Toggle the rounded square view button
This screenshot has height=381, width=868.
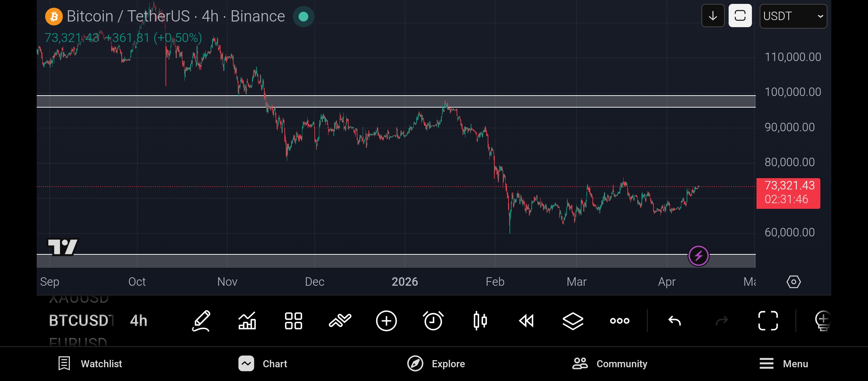(x=740, y=16)
